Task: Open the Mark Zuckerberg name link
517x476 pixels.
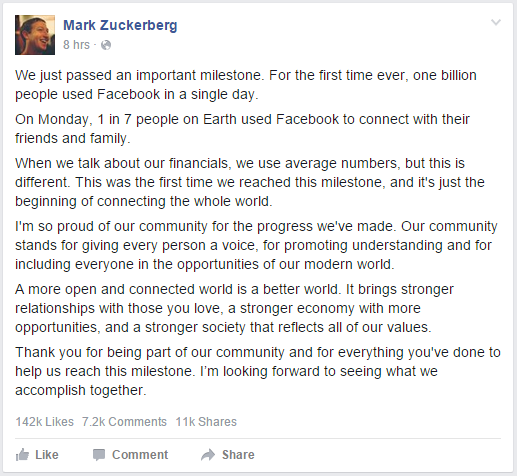Action: pos(120,25)
